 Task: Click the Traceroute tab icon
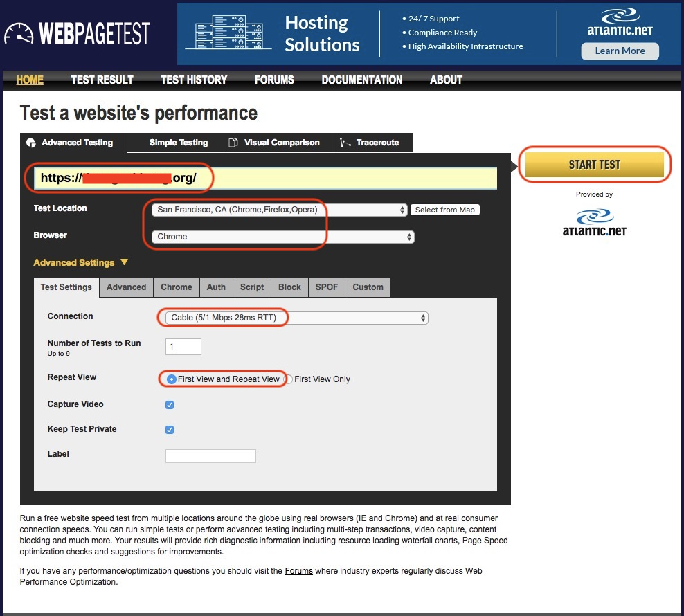pyautogui.click(x=345, y=143)
